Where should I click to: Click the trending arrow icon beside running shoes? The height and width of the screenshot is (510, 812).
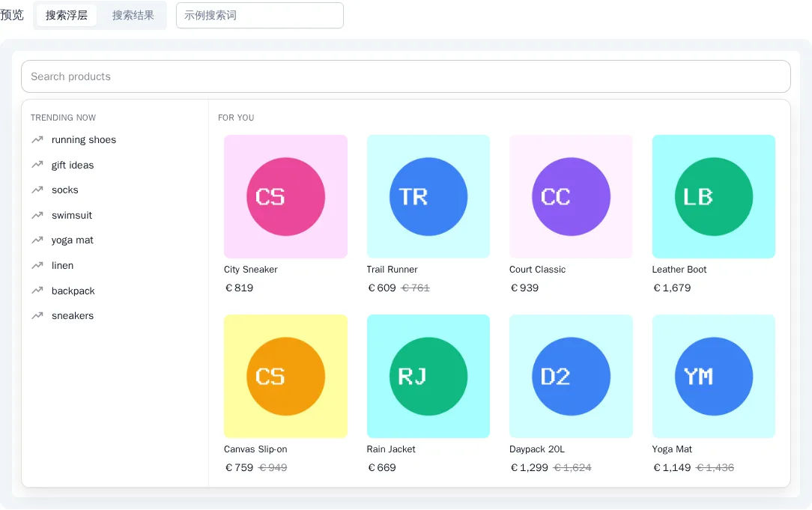pyautogui.click(x=37, y=140)
